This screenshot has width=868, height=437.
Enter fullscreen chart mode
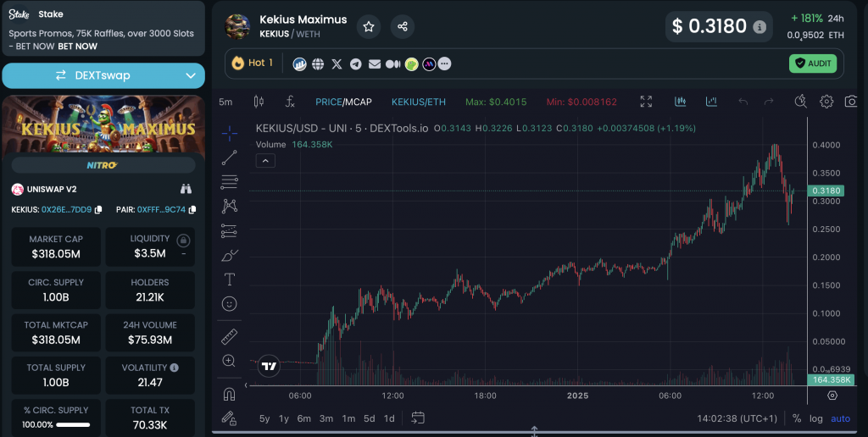[x=646, y=102]
